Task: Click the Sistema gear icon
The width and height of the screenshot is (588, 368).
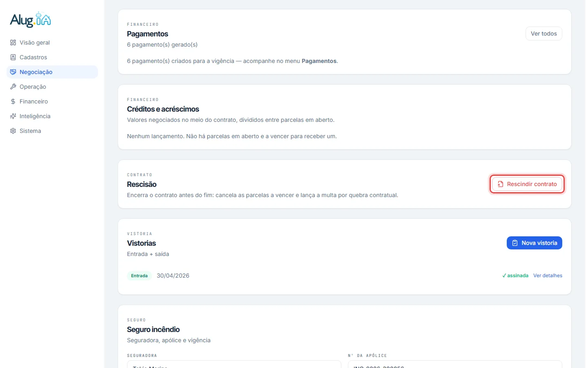Action: pyautogui.click(x=13, y=131)
